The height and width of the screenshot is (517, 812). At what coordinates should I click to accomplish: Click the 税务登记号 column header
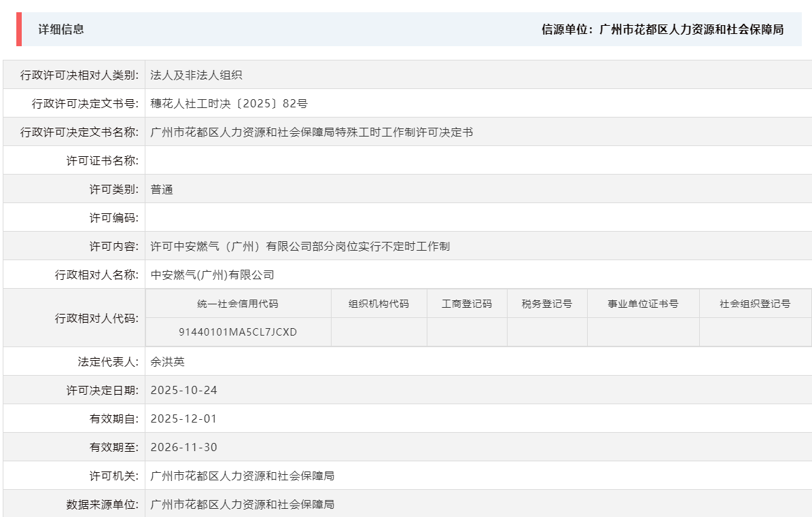pos(547,303)
